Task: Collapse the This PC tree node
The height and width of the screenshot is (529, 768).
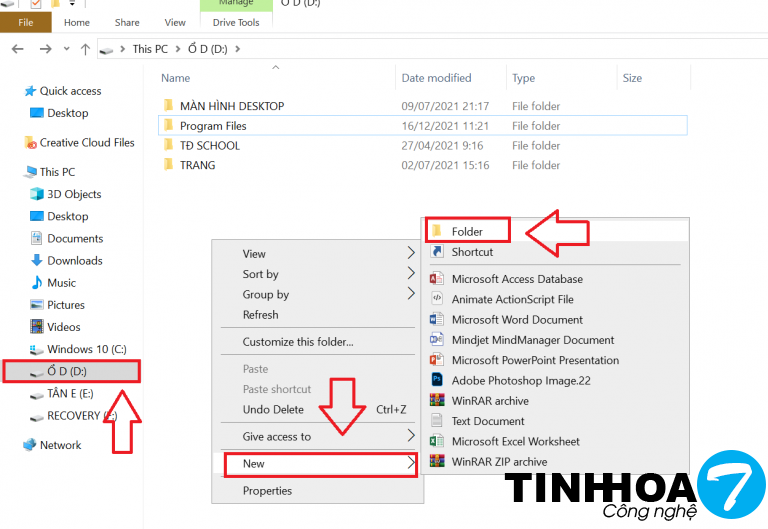Action: point(18,172)
